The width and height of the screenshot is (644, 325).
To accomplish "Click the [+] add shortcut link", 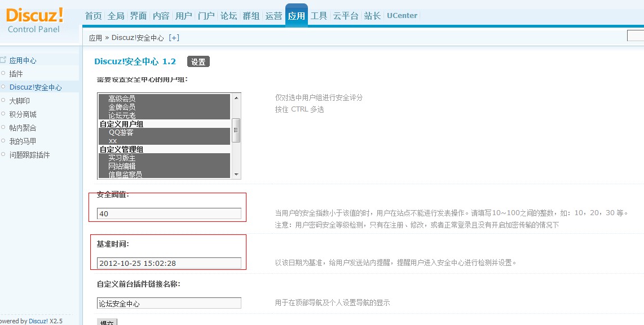I will pos(174,38).
